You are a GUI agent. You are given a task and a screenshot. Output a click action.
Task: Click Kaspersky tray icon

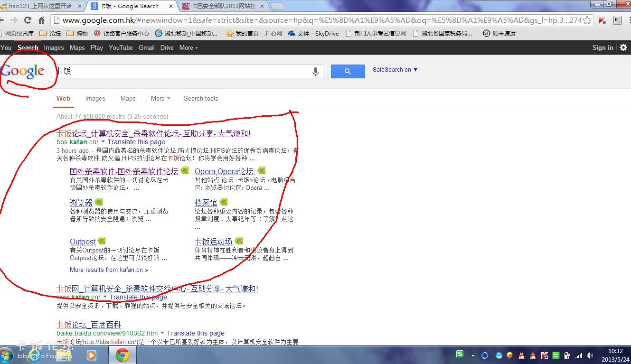coord(545,355)
